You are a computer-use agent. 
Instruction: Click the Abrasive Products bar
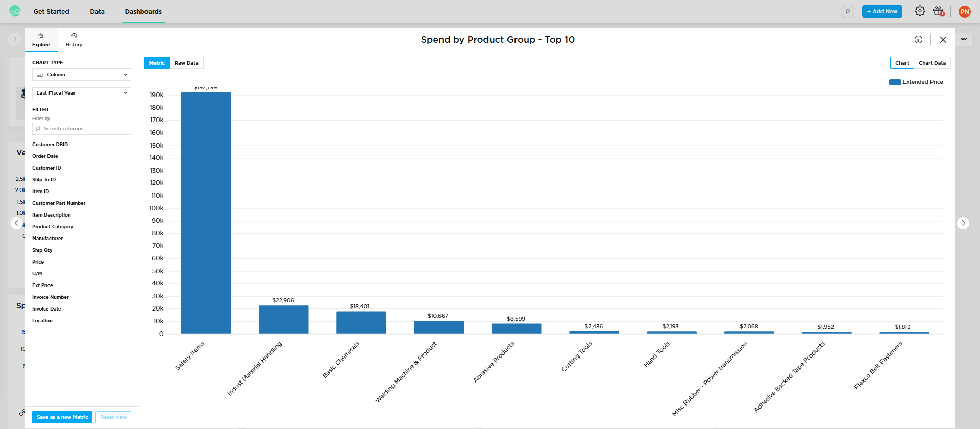(516, 329)
